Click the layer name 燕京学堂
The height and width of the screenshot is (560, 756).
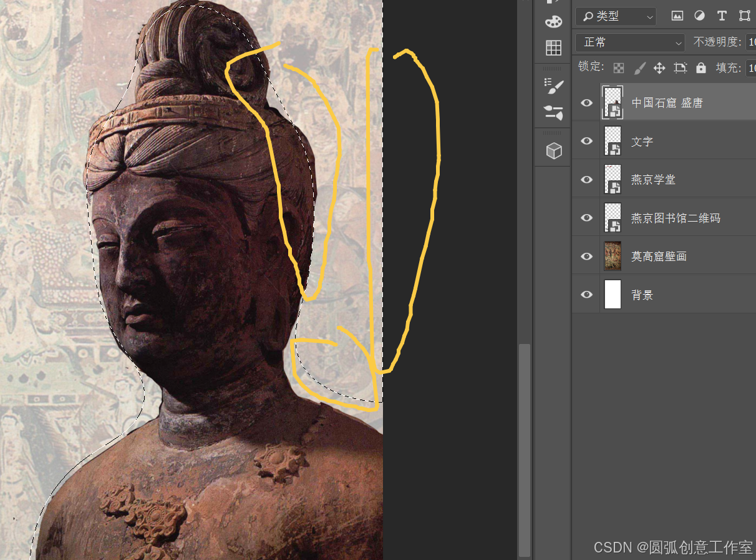point(653,180)
